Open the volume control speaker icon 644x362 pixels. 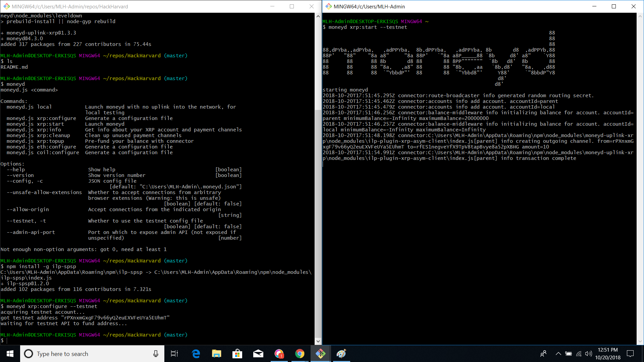(x=588, y=354)
